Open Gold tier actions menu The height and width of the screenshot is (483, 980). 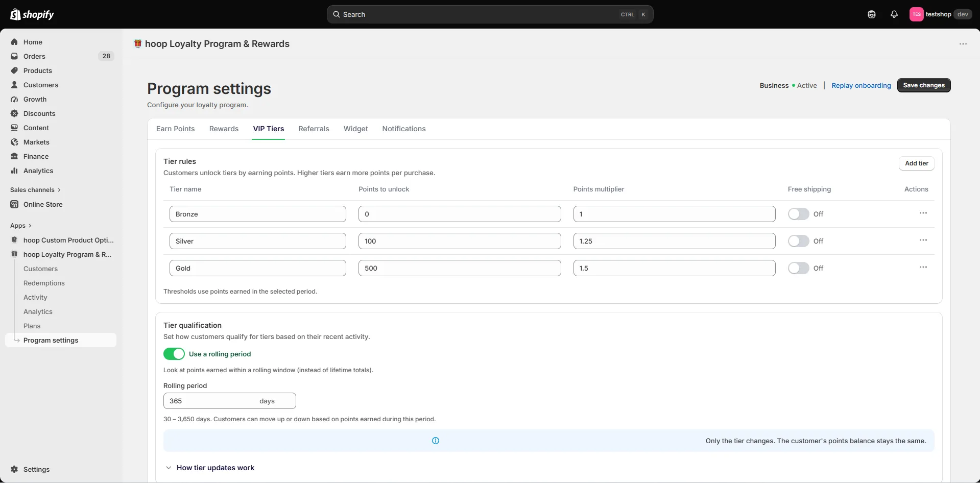pos(923,267)
